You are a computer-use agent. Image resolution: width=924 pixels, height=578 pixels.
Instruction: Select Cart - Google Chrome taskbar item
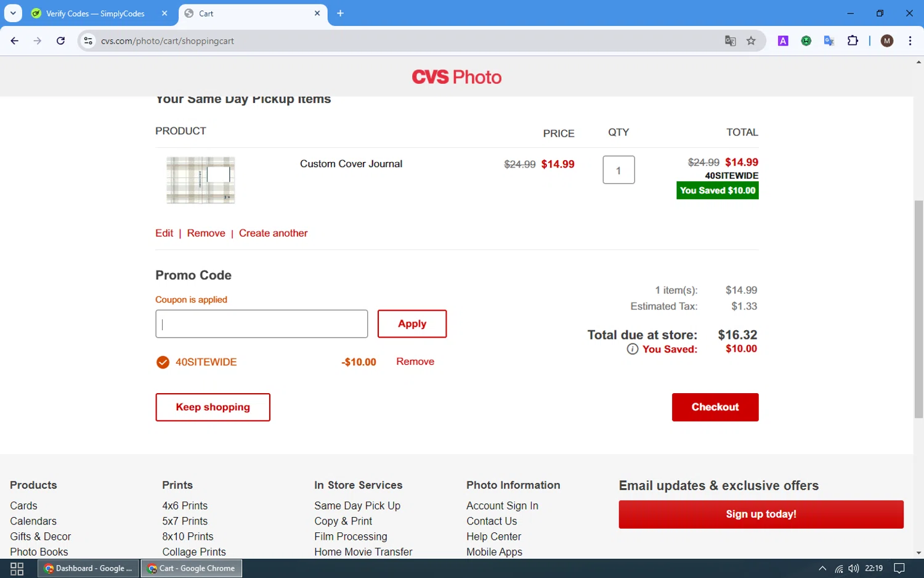point(192,568)
